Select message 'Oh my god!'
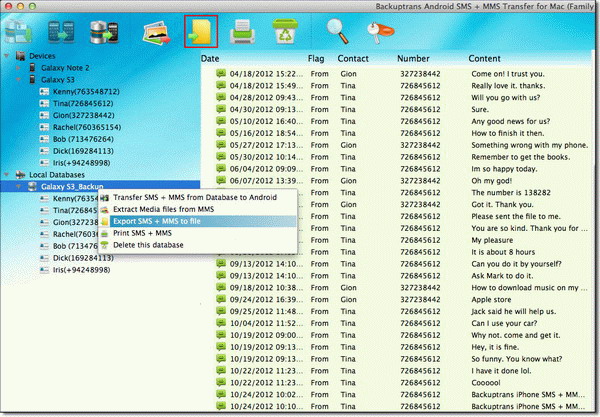 pos(491,180)
